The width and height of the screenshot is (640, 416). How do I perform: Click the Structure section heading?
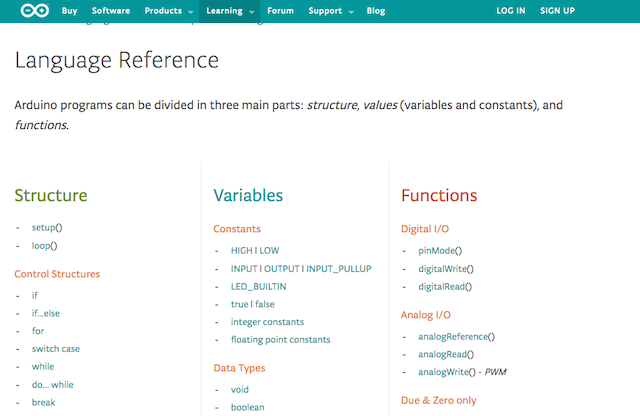click(x=51, y=195)
